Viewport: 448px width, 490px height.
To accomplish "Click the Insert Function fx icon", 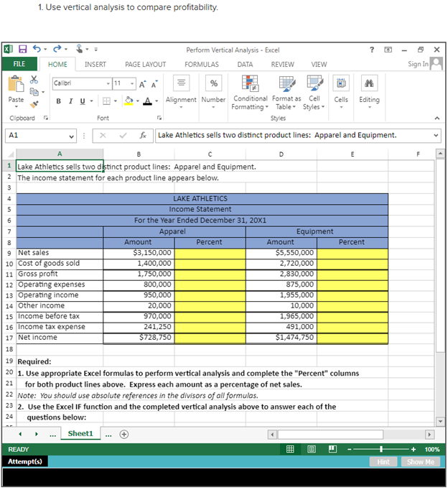I will (144, 135).
